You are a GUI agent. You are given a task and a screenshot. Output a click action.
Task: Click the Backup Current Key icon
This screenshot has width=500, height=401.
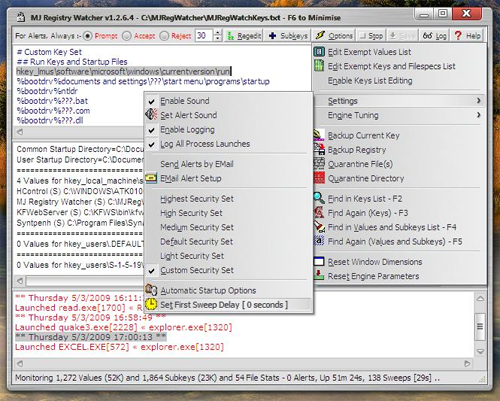click(319, 135)
